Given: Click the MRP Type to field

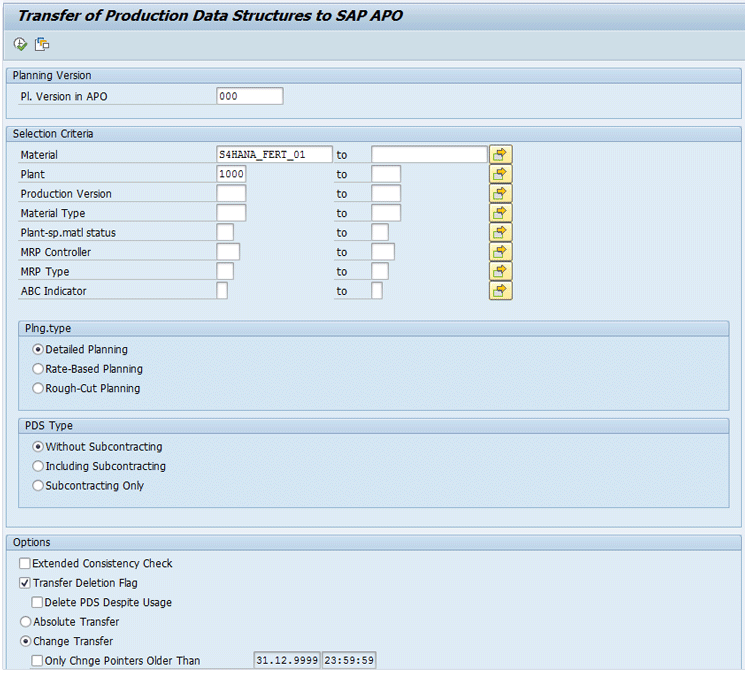Looking at the screenshot, I should [380, 271].
